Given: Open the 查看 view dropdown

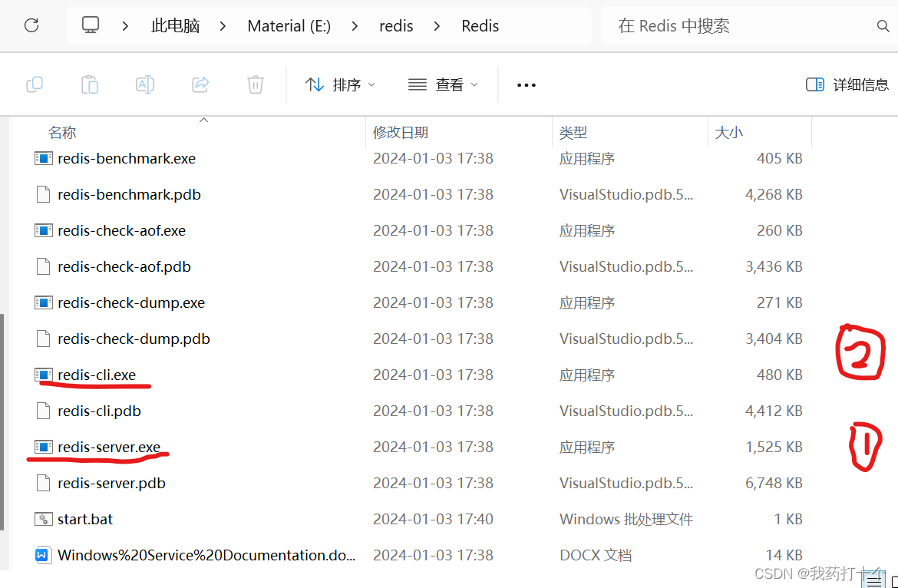Looking at the screenshot, I should tap(443, 85).
